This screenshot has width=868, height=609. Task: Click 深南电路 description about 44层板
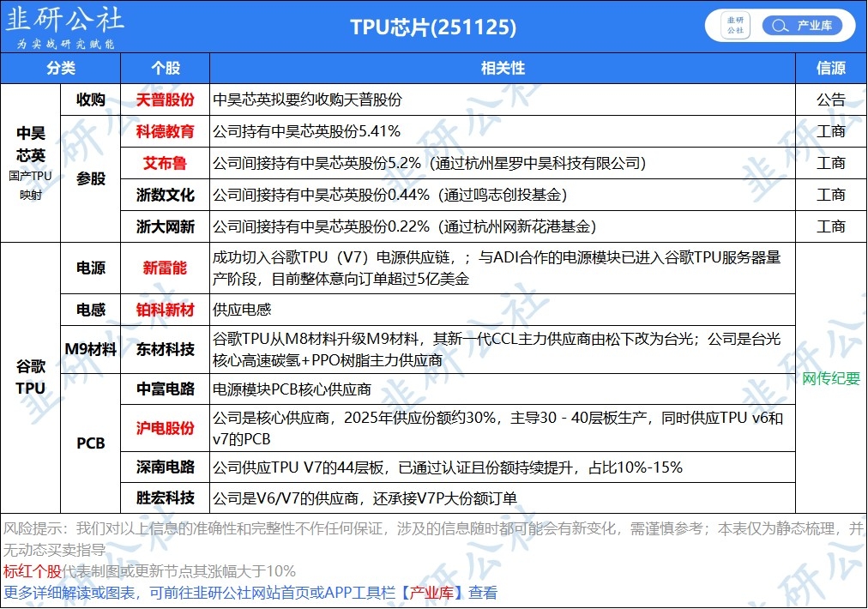click(x=447, y=467)
